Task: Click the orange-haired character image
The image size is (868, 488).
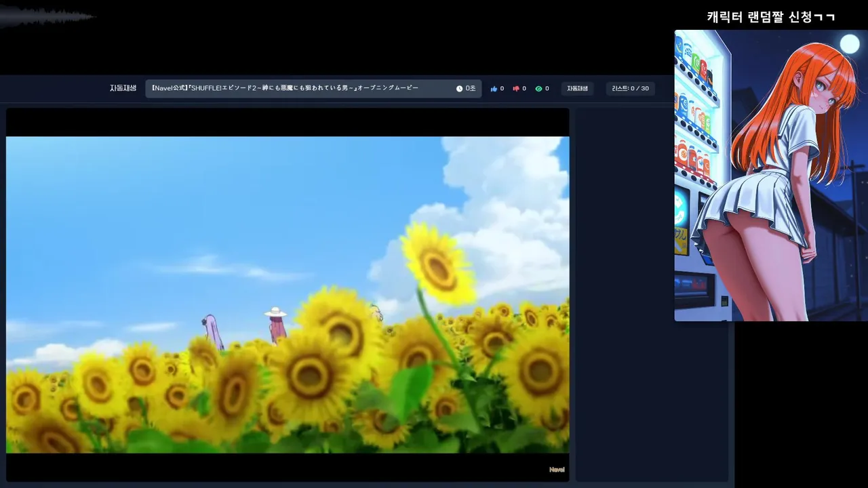Action: tap(771, 176)
